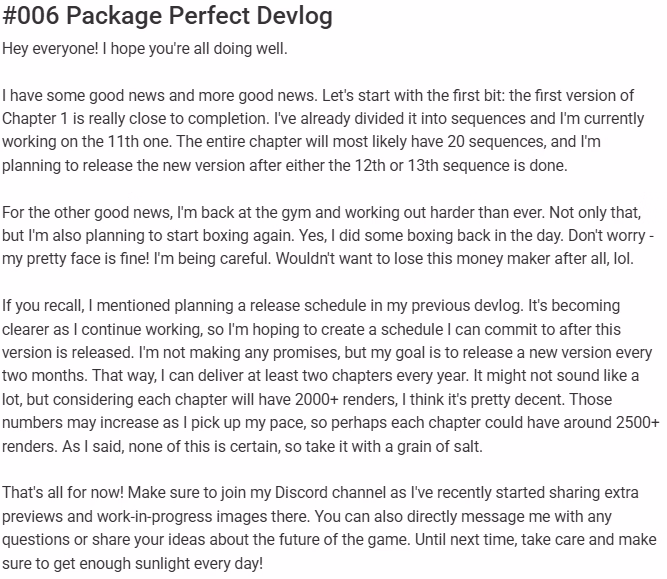
Task: Click the '#006 Package Perfect Devlog' title
Action: 167,16
